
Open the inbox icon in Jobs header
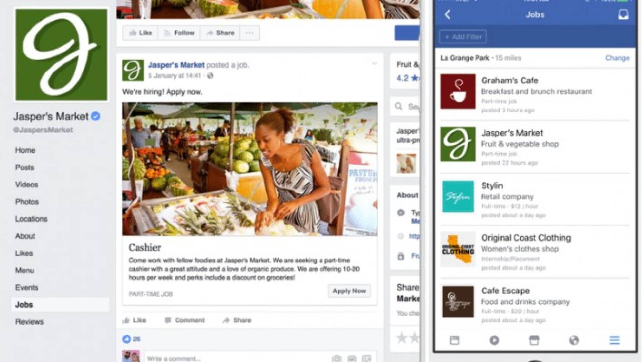[623, 14]
